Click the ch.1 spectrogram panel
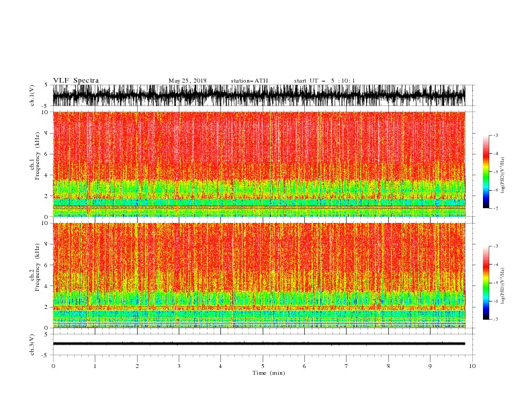The height and width of the screenshot is (411, 532). [259, 164]
